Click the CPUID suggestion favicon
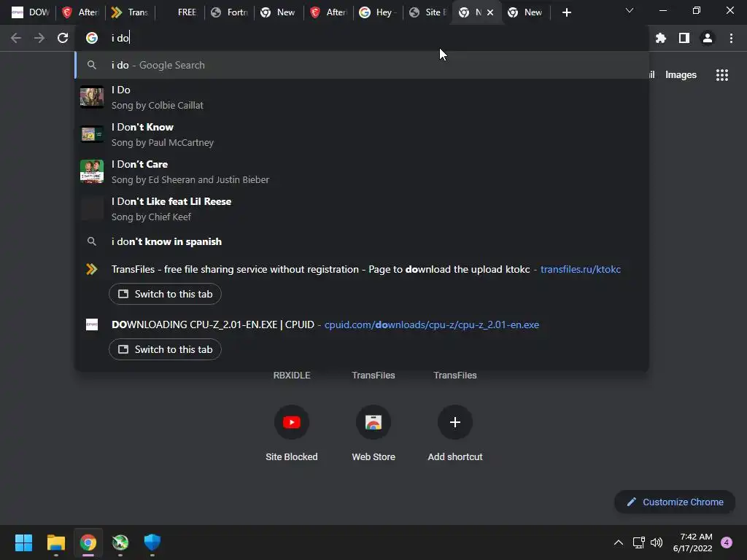 (91, 324)
